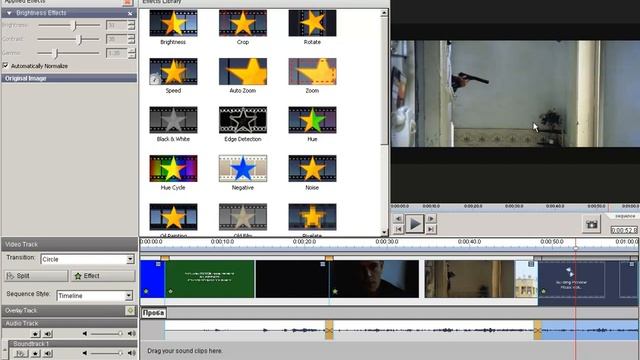Click the Effect button
The width and height of the screenshot is (640, 360).
pos(103,276)
